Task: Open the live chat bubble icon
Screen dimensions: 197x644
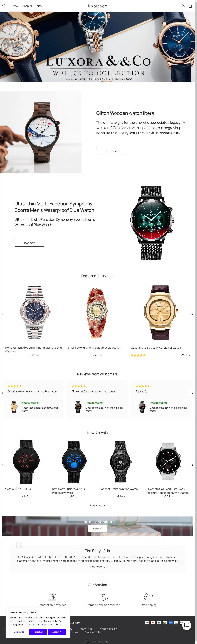Action: click(x=186, y=625)
